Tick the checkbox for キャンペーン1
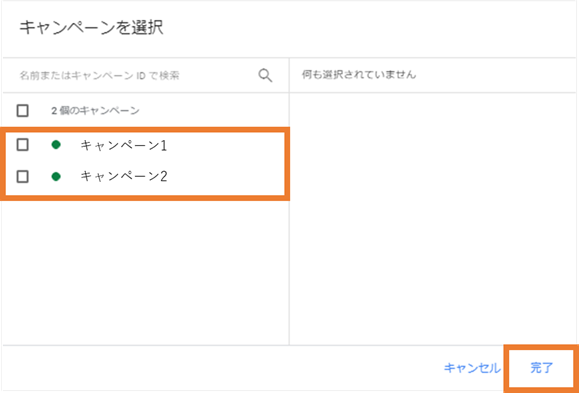Screen dimensions: 579x393 tap(23, 145)
